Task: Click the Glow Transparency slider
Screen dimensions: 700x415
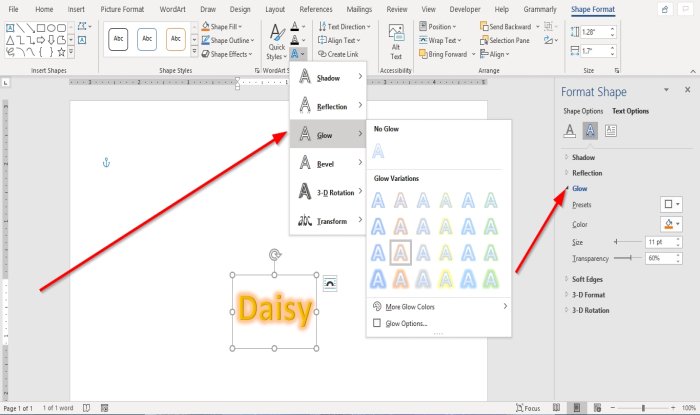Action: [x=628, y=258]
